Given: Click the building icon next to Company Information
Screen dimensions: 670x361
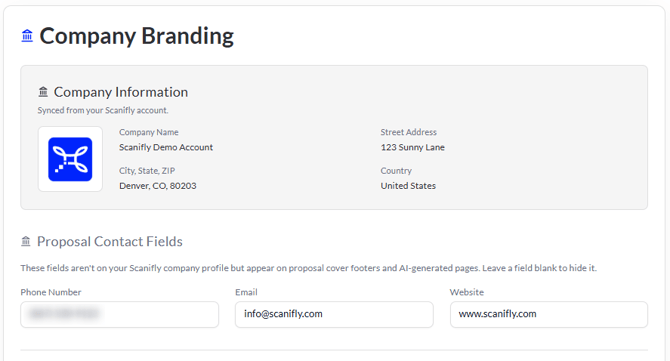Looking at the screenshot, I should 43,91.
